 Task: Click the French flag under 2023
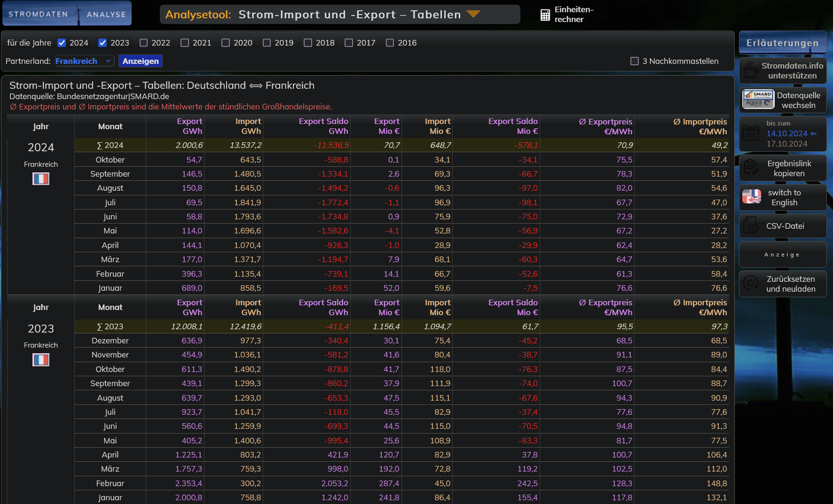[x=41, y=360]
